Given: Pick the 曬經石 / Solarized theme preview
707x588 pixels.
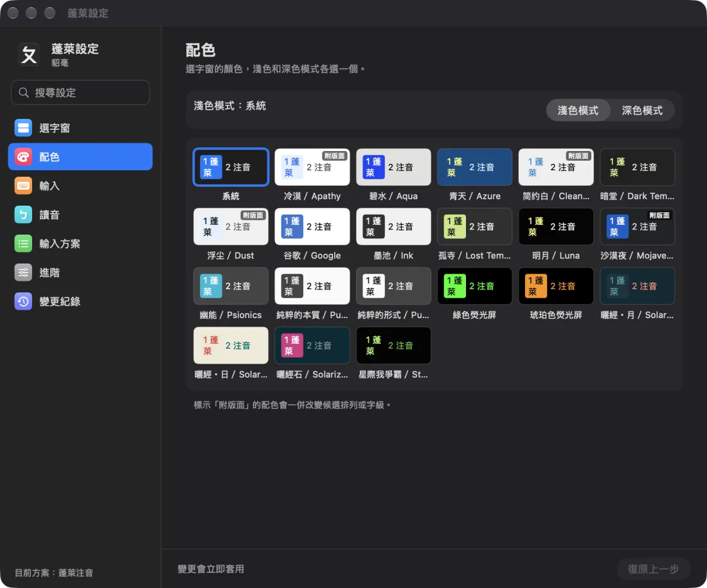Looking at the screenshot, I should (x=312, y=345).
